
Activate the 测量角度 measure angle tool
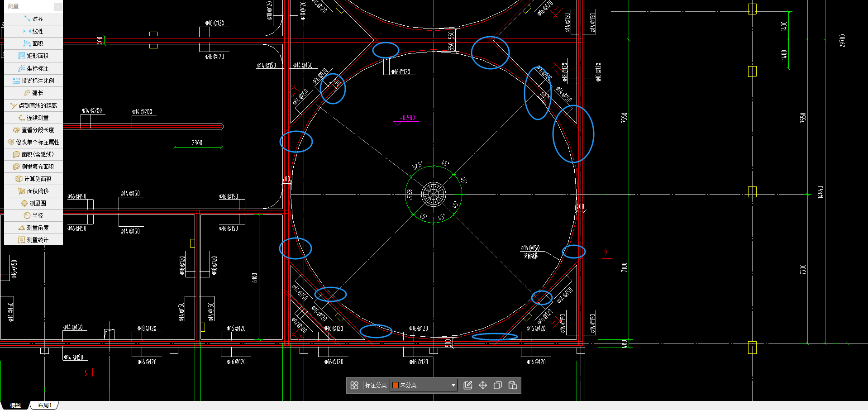(33, 228)
